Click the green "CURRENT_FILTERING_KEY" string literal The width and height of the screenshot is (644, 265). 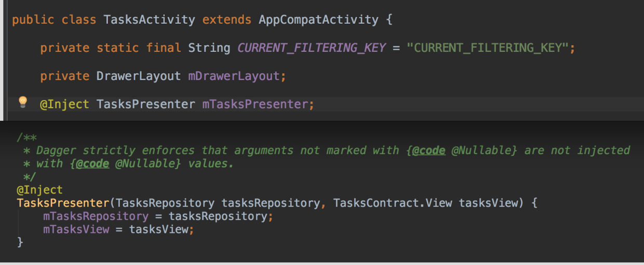pyautogui.click(x=488, y=48)
